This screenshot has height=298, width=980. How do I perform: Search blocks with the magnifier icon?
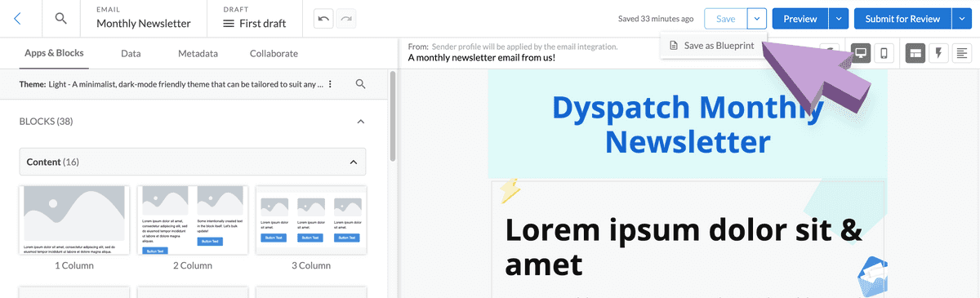tap(361, 84)
